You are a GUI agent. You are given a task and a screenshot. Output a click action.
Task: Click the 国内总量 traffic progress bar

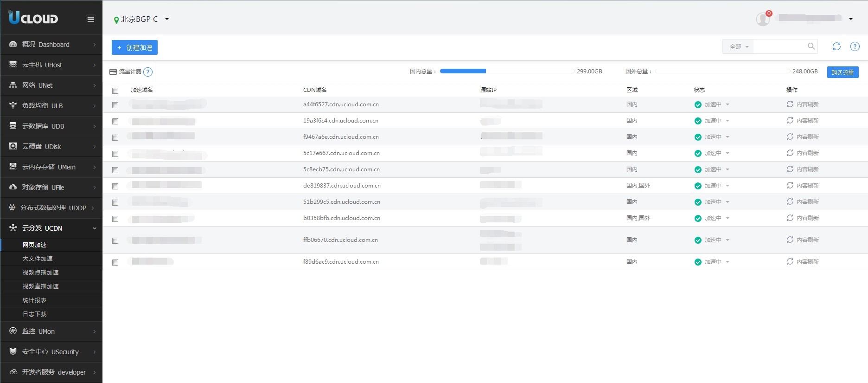pyautogui.click(x=507, y=71)
